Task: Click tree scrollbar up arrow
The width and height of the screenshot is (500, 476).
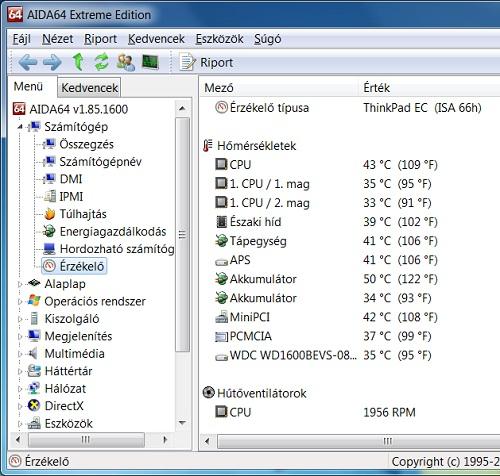Action: [x=182, y=108]
